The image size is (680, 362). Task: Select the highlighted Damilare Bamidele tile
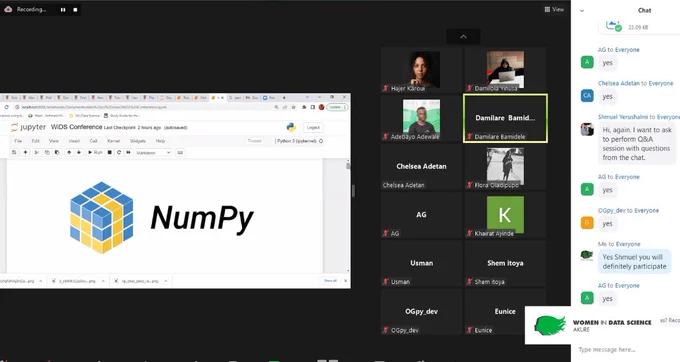click(x=505, y=118)
